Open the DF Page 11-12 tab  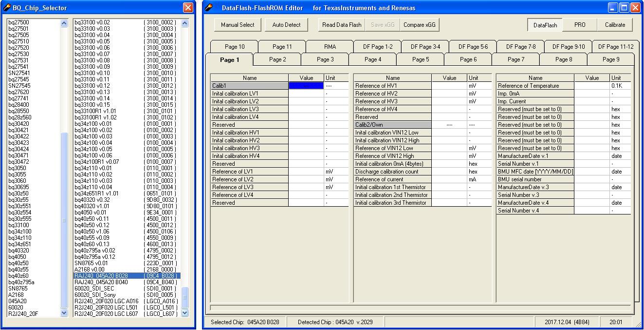click(x=616, y=47)
